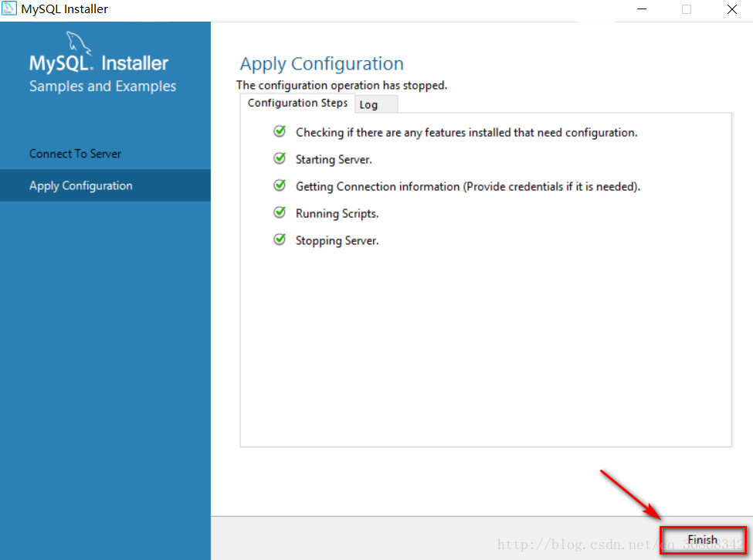Click the 'Starting Server.' step text
The width and height of the screenshot is (753, 560).
[334, 159]
